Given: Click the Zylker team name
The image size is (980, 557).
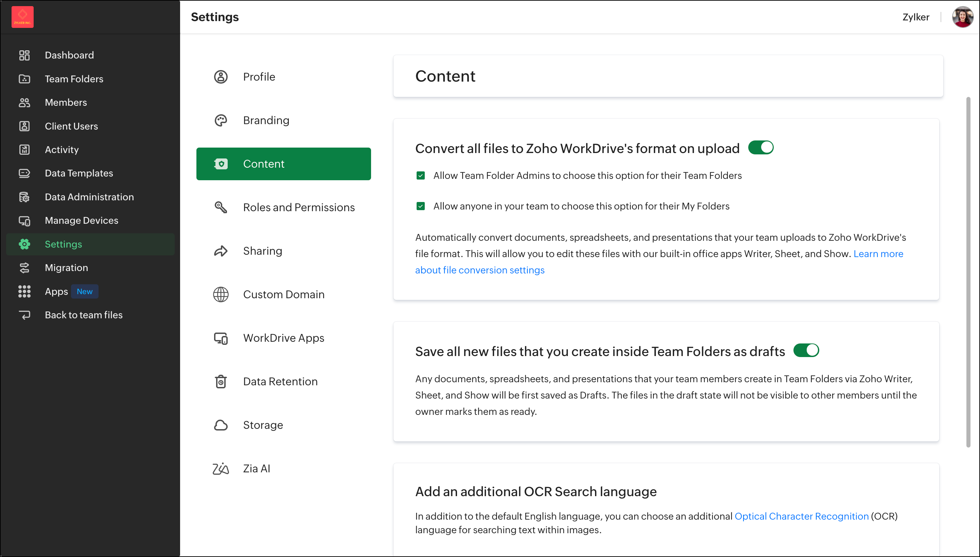Looking at the screenshot, I should click(x=916, y=17).
